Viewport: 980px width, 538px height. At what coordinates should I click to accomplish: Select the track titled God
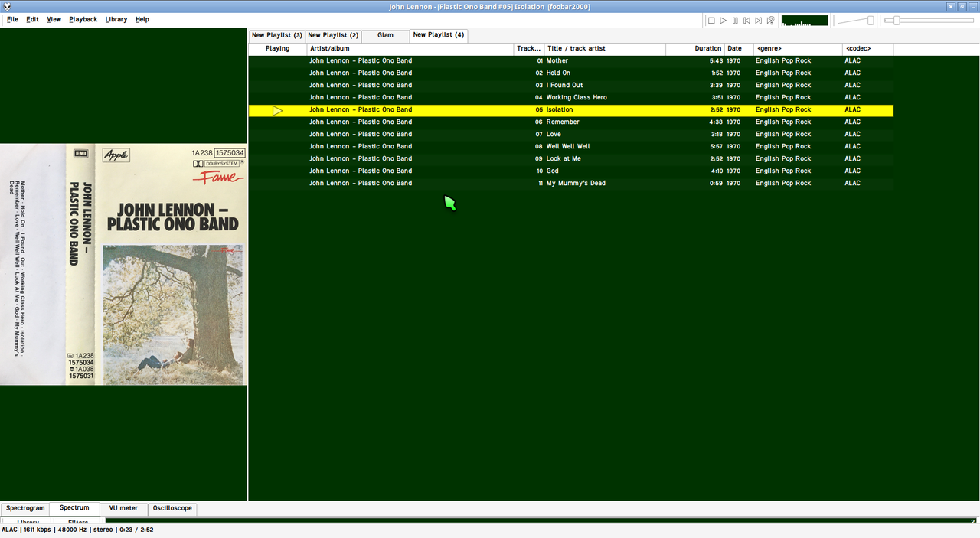pyautogui.click(x=552, y=171)
